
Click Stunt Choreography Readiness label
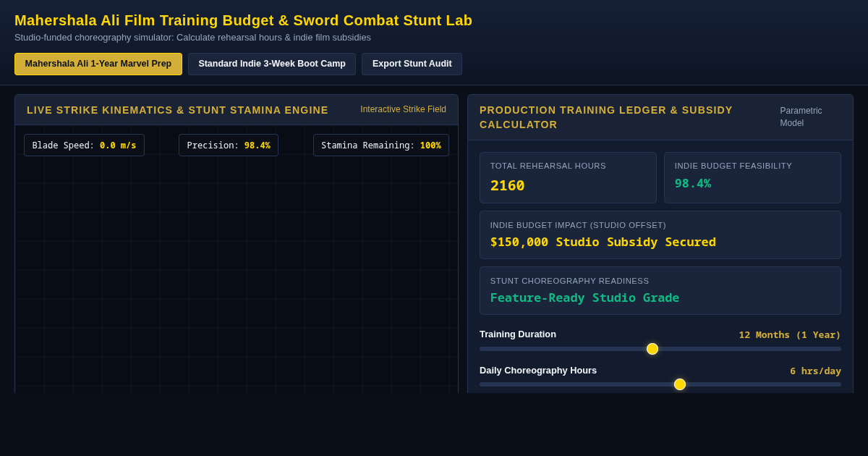(569, 281)
